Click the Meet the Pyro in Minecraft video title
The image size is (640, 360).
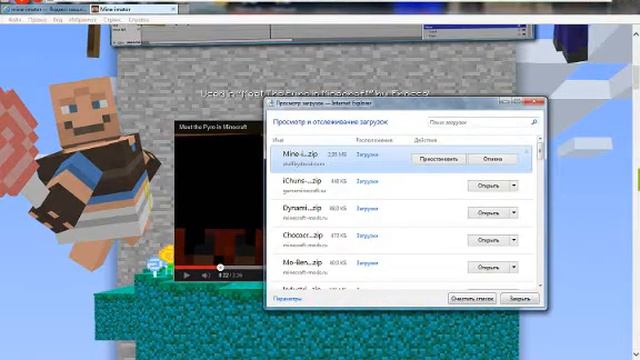(213, 127)
